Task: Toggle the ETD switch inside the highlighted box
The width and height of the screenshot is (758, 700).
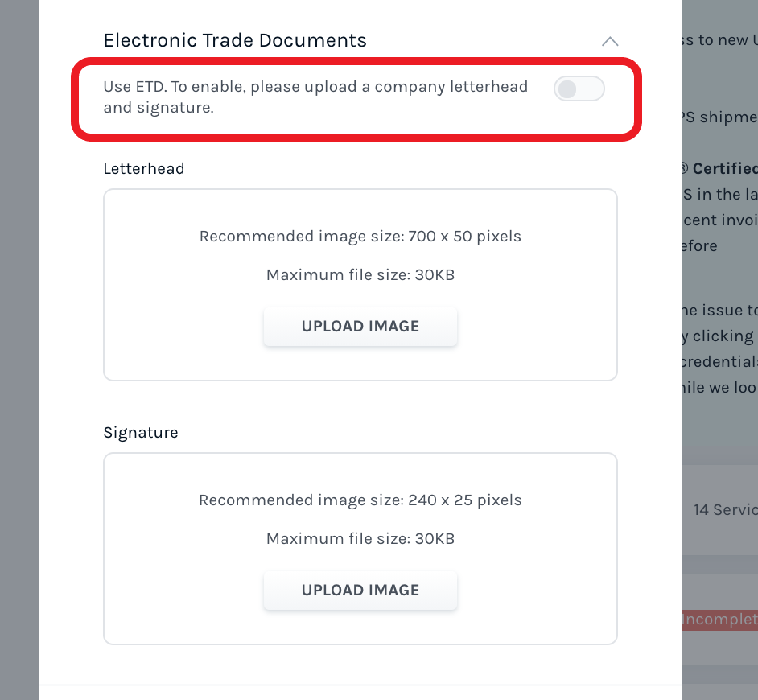Action: coord(579,89)
